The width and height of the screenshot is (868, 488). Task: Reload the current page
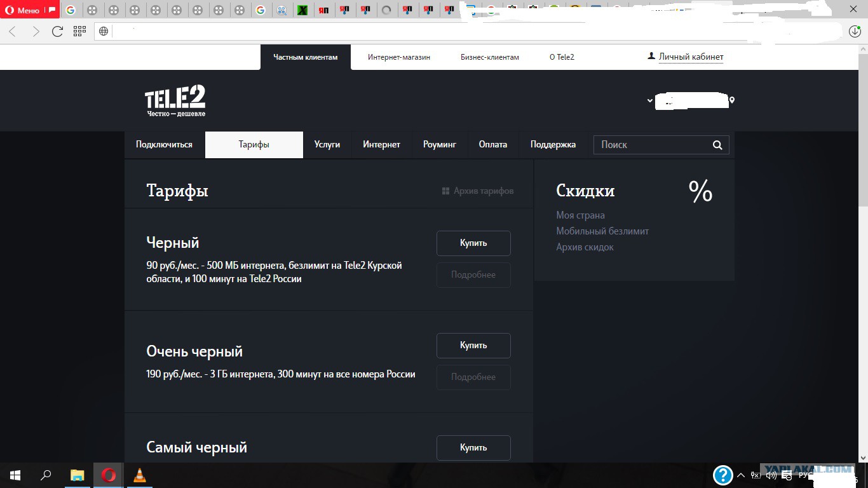(57, 31)
